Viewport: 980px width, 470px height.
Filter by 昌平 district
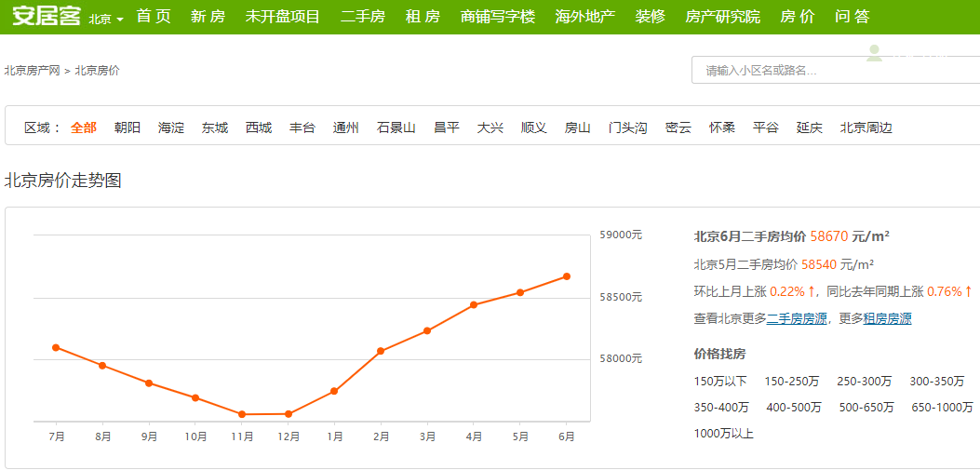click(447, 128)
